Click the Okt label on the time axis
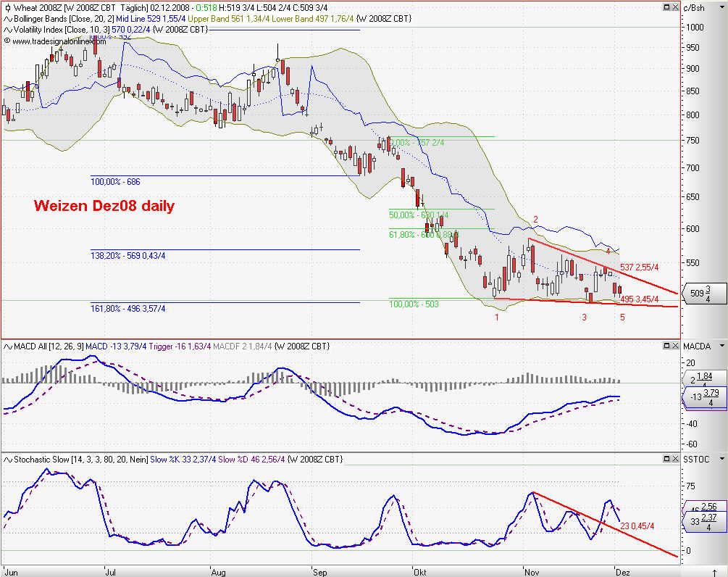 tap(419, 573)
